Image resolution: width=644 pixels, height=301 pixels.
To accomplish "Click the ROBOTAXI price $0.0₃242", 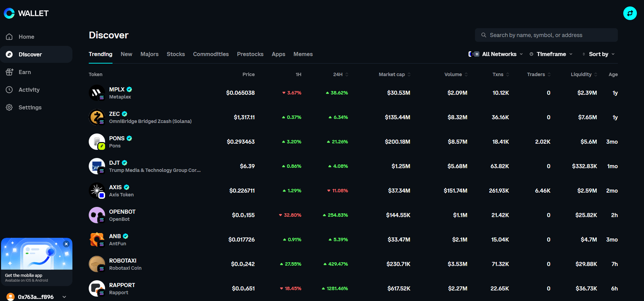I will 243,264.
